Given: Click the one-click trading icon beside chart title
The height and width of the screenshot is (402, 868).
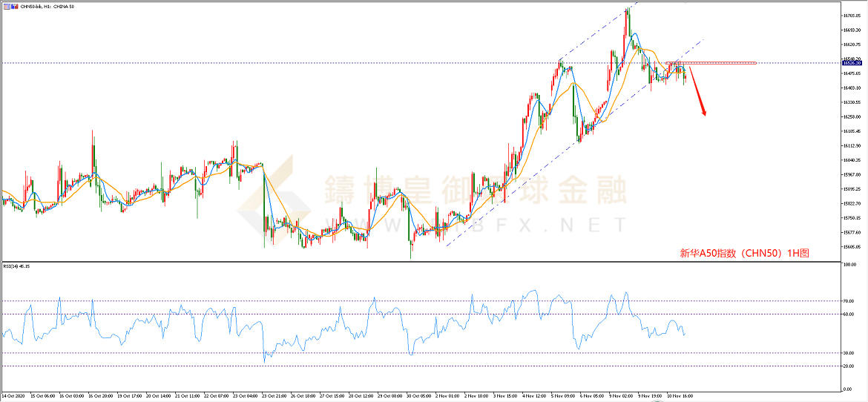Looking at the screenshot, I should point(5,6).
